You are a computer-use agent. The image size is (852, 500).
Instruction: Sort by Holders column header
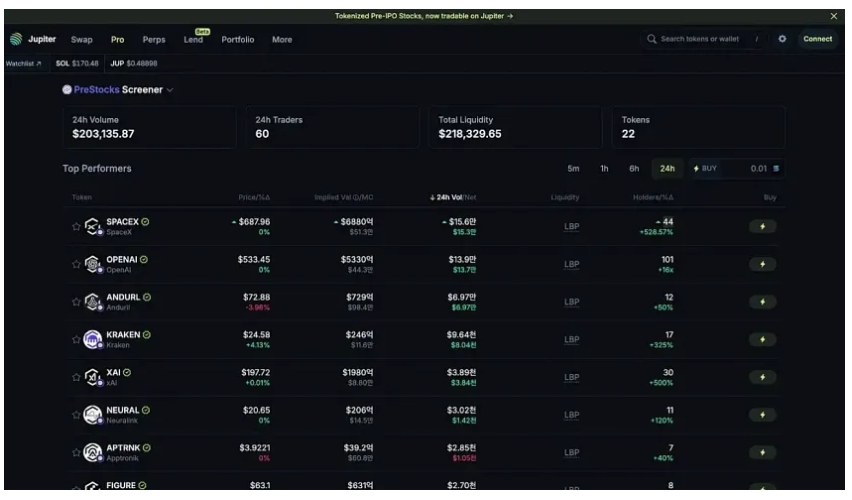[653, 197]
